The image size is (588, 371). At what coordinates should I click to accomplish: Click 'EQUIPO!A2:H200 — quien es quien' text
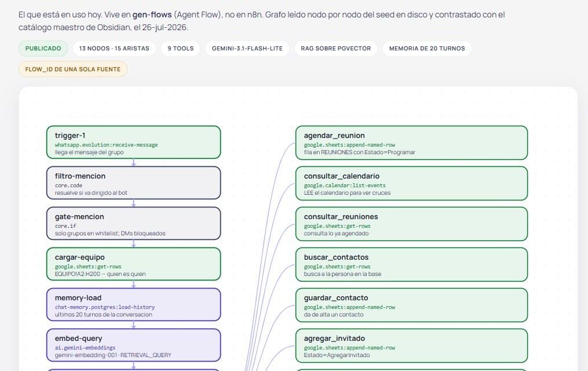100,274
